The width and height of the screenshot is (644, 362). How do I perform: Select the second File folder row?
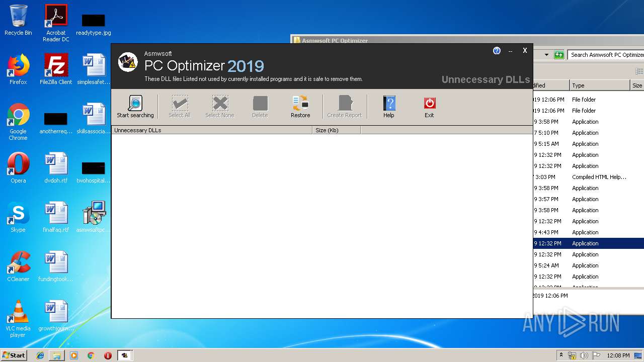coord(589,111)
